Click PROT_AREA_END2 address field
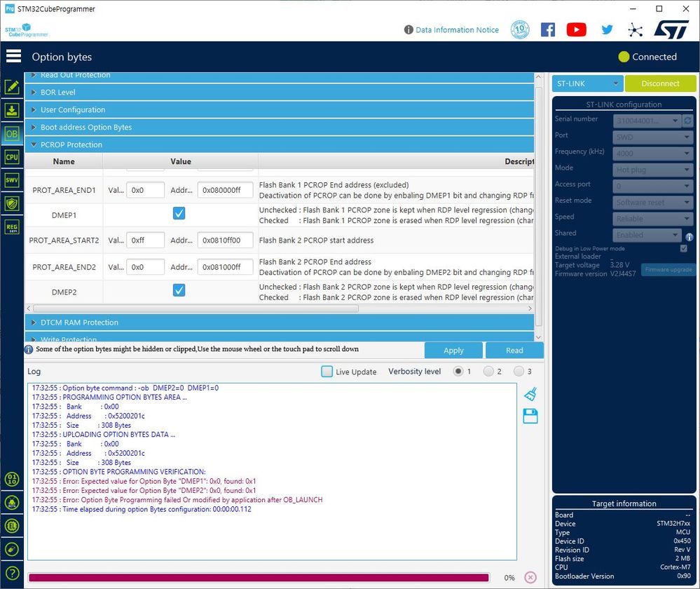 pos(226,266)
